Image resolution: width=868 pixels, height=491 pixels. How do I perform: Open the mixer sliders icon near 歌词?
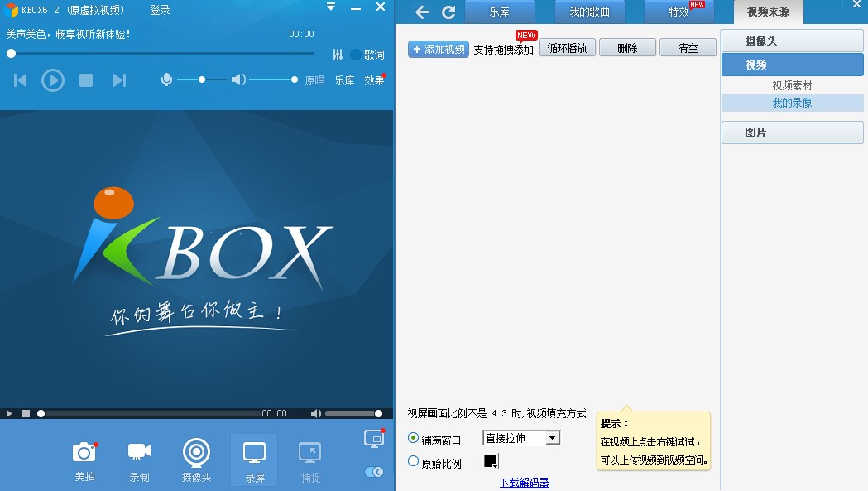pos(338,54)
